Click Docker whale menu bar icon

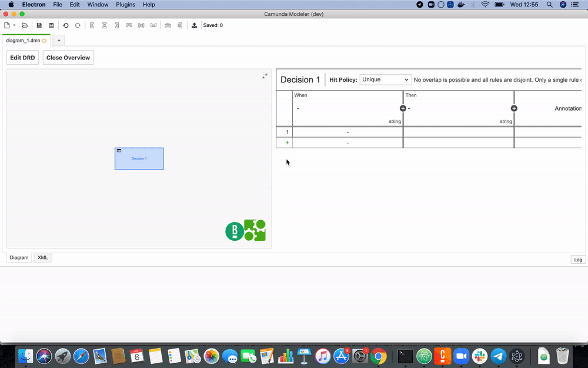pyautogui.click(x=461, y=5)
